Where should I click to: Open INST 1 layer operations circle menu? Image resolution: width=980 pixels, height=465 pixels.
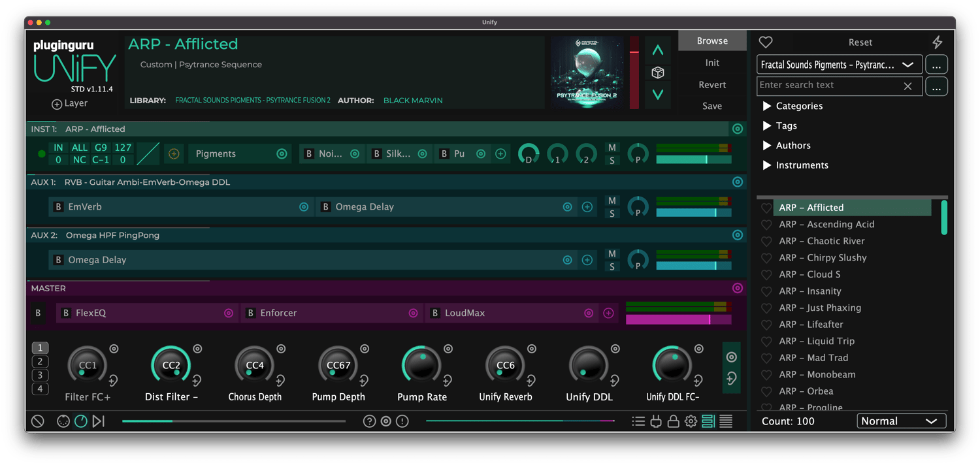[x=737, y=129]
